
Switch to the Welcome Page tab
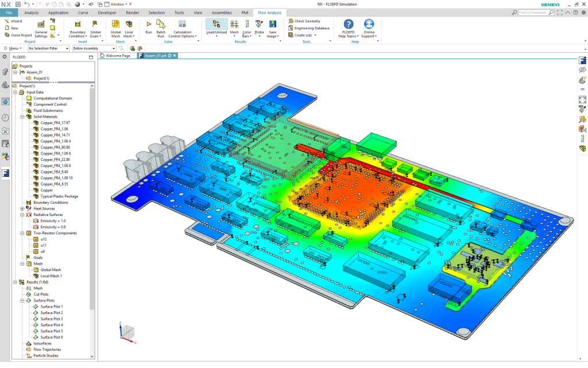point(115,56)
